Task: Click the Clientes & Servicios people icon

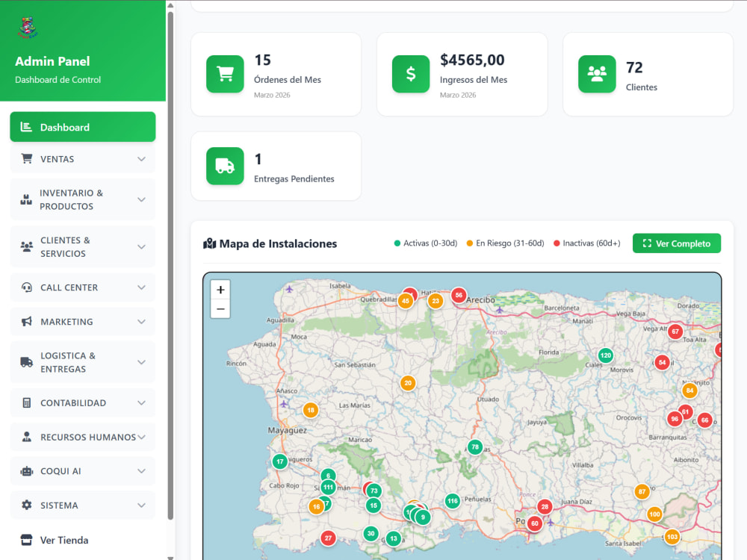Action: coord(27,246)
